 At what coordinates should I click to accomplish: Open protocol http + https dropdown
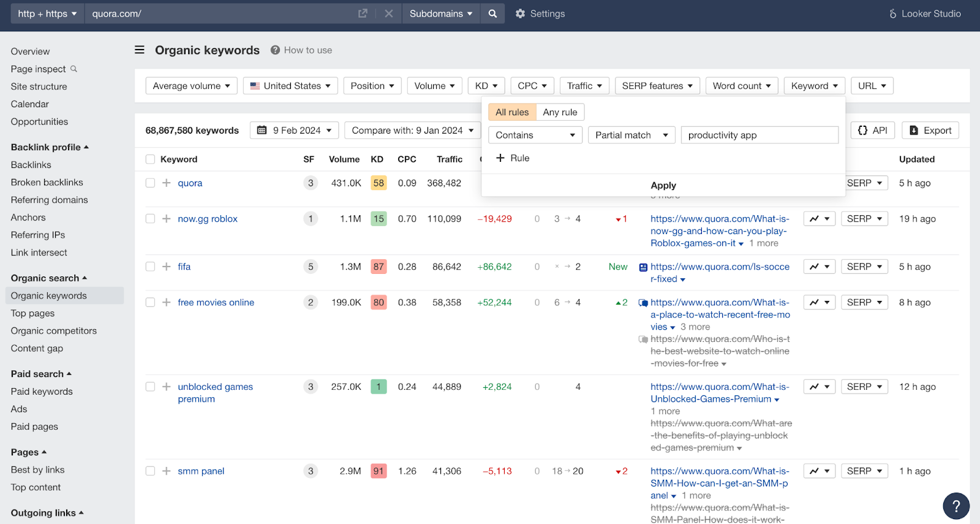[47, 13]
